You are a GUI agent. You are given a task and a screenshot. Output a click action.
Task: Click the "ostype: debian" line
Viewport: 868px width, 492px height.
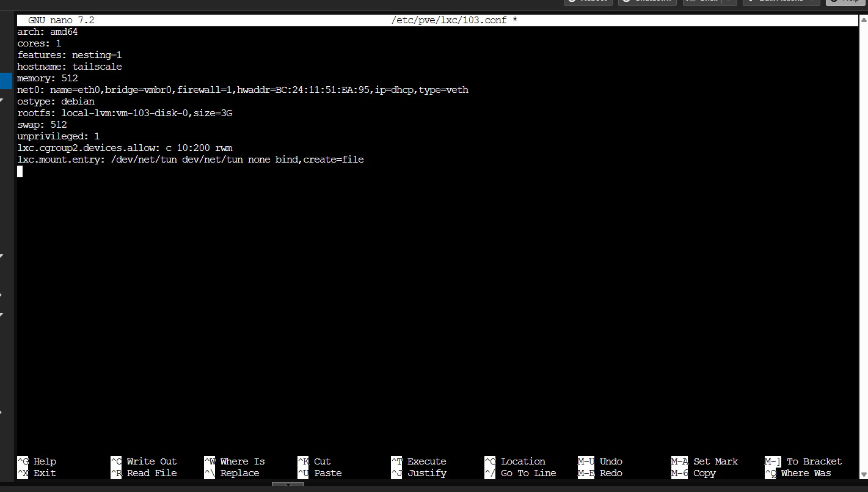[56, 101]
